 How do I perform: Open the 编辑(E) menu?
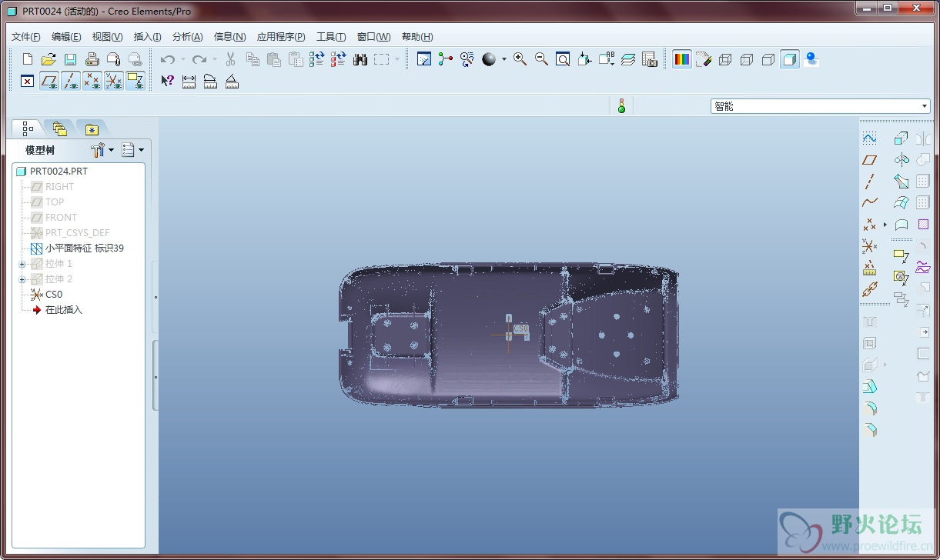[x=66, y=37]
